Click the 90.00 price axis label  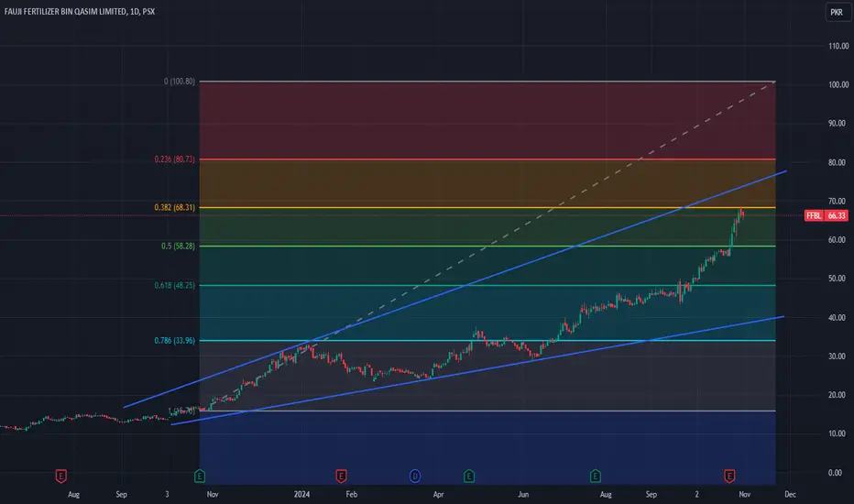[x=838, y=123]
